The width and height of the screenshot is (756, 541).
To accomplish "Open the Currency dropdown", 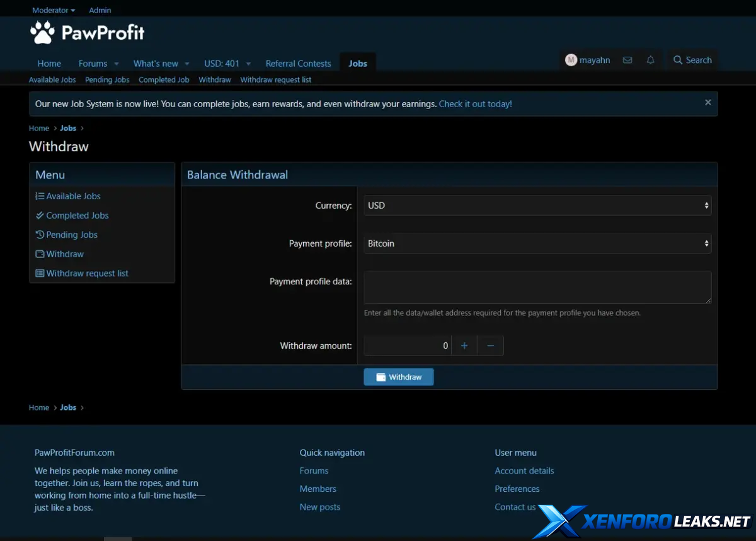I will (x=537, y=206).
